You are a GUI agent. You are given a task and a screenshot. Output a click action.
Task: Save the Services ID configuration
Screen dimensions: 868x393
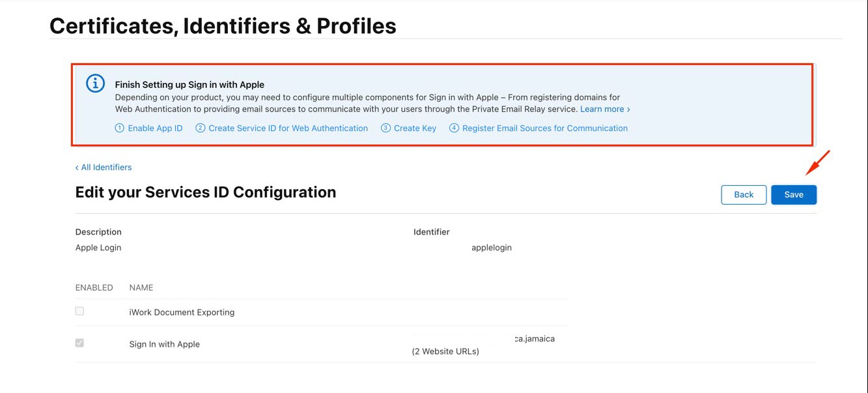pos(794,195)
